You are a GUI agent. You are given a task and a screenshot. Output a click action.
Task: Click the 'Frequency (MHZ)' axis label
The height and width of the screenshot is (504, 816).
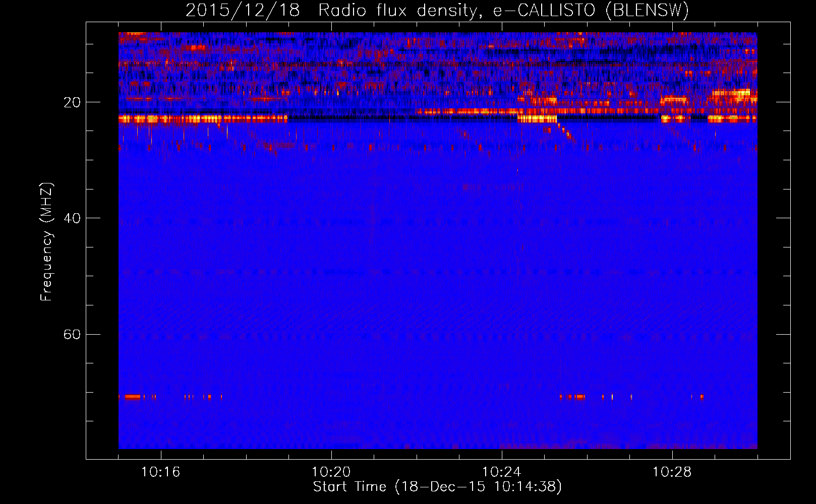point(46,242)
